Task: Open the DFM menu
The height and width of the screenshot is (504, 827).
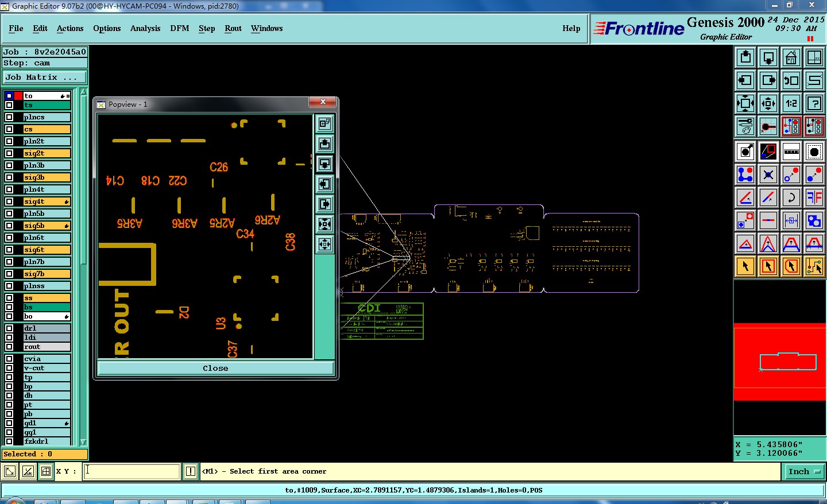Action: (180, 28)
